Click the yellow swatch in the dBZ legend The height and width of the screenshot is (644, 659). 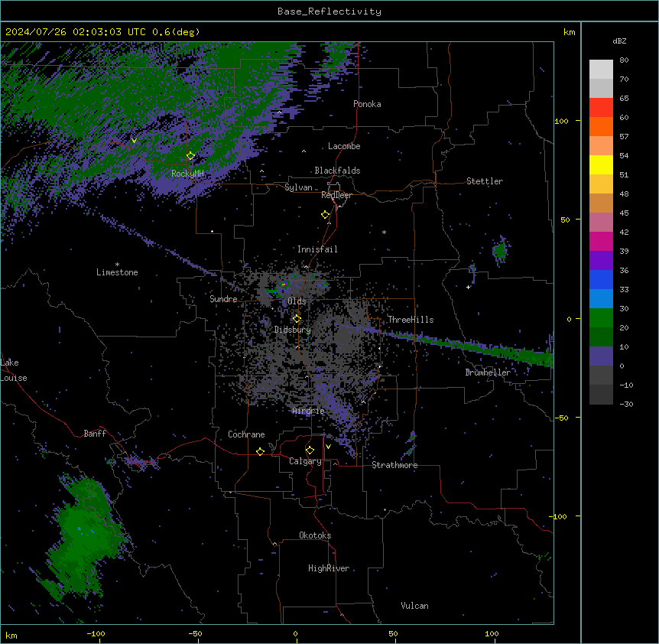pyautogui.click(x=601, y=164)
